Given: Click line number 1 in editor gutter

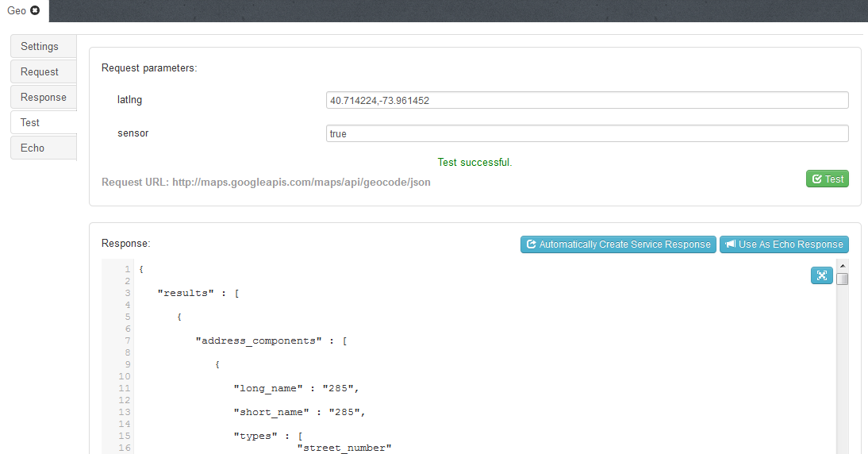Looking at the screenshot, I should 126,270.
